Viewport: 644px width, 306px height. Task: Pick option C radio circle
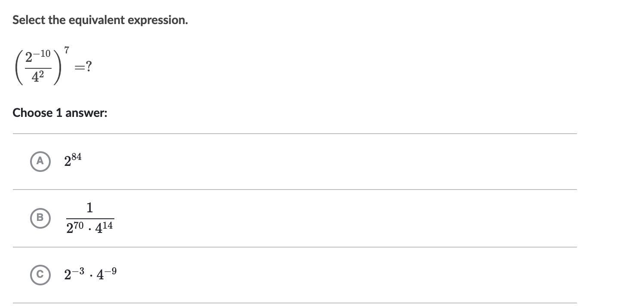coord(40,275)
